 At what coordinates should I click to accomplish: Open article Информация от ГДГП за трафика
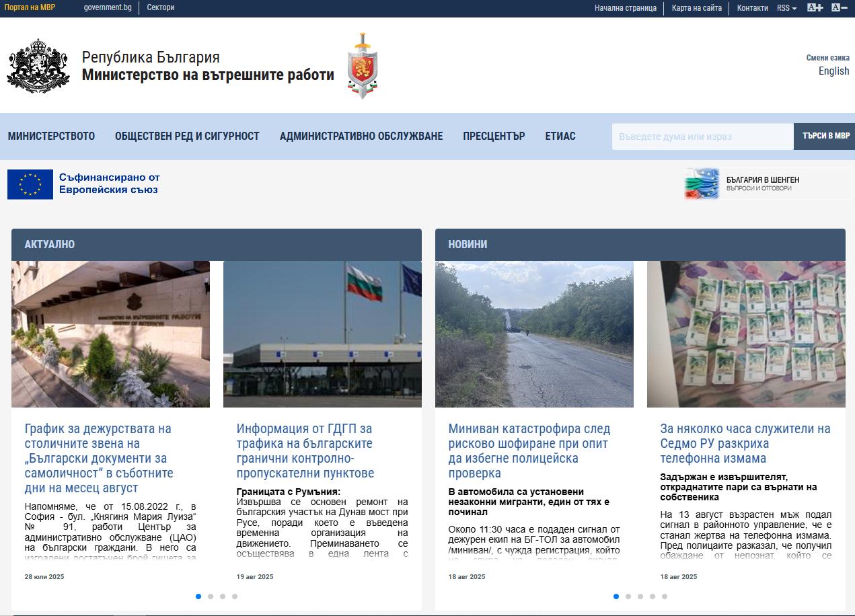point(305,451)
